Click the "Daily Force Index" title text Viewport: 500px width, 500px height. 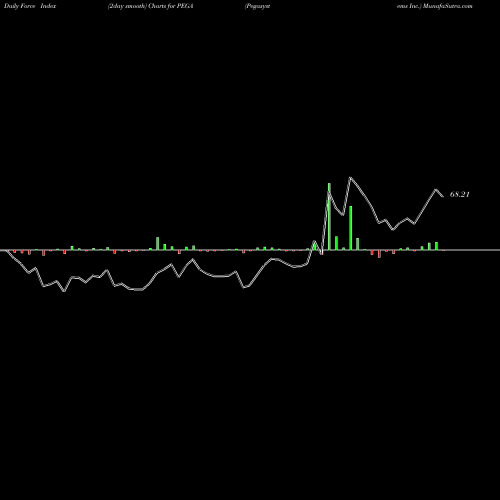tap(30, 6)
